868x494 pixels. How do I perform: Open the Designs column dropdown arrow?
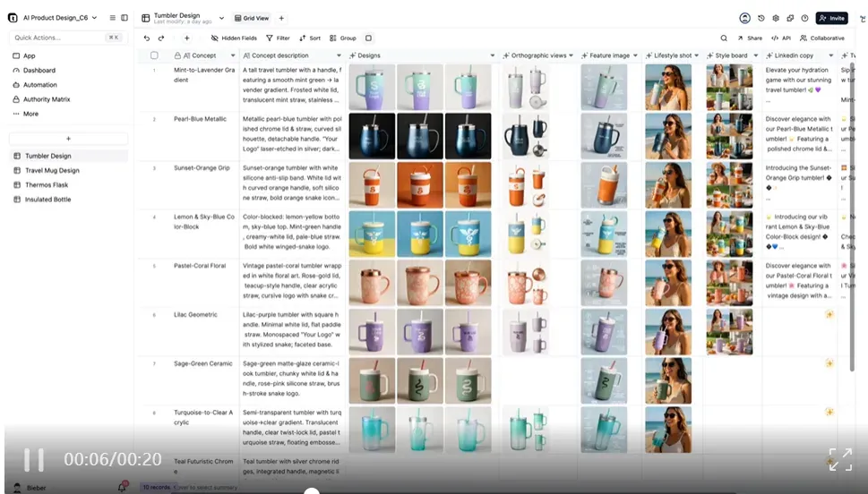point(492,55)
